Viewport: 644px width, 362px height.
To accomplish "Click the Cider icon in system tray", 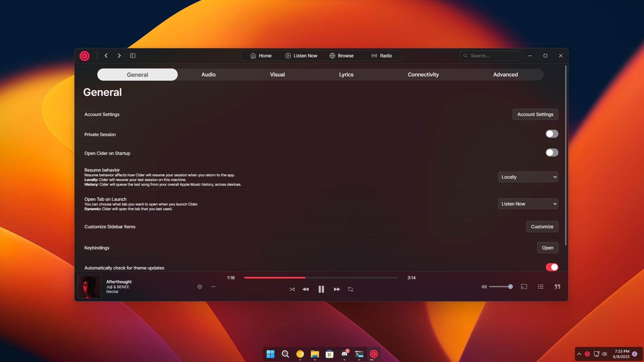I will [x=587, y=354].
